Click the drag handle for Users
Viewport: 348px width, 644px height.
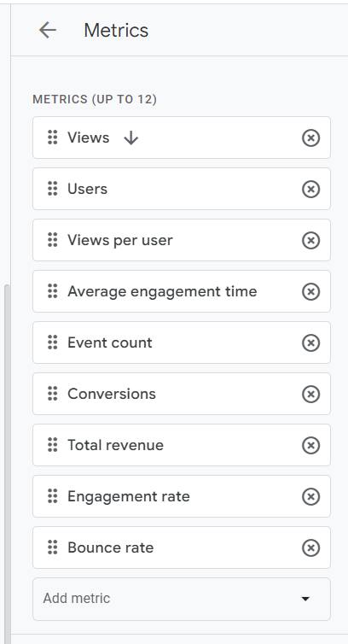[x=53, y=189]
